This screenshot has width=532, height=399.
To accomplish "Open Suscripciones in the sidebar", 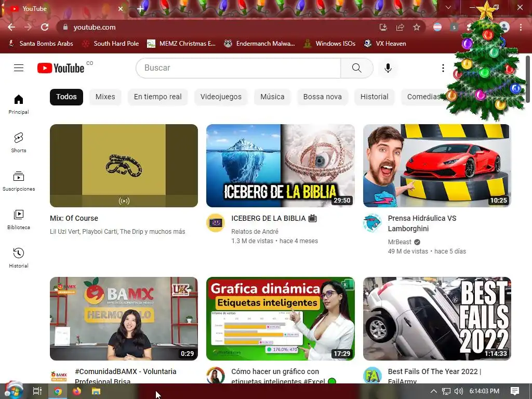I will (x=19, y=181).
